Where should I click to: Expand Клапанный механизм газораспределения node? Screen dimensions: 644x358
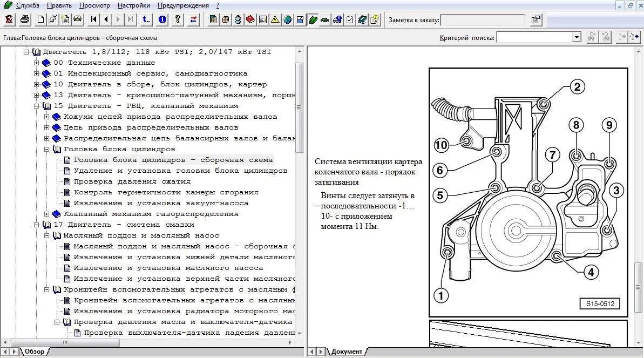tap(47, 214)
